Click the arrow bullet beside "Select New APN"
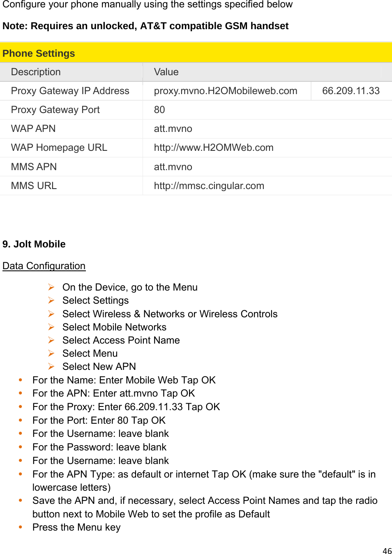The height and width of the screenshot is (554, 392). pos(51,367)
